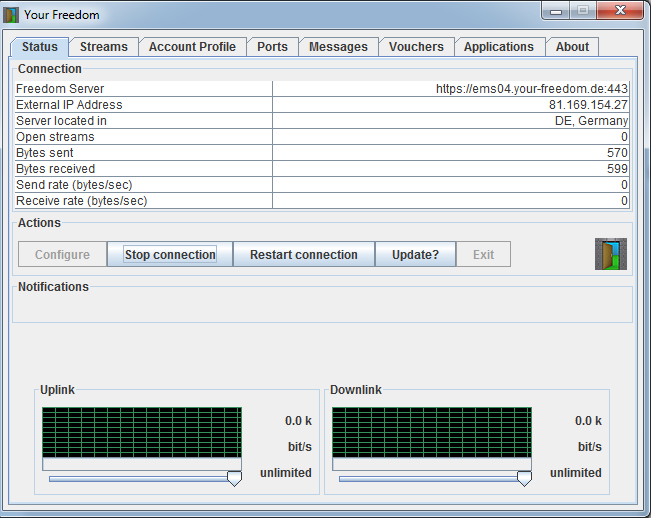Click the Downlink bandwidth limit slider handle
651x518 pixels.
pyautogui.click(x=524, y=479)
